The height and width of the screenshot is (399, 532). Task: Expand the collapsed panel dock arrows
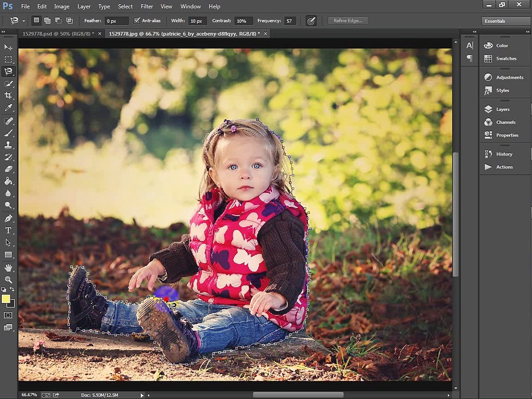coord(528,32)
